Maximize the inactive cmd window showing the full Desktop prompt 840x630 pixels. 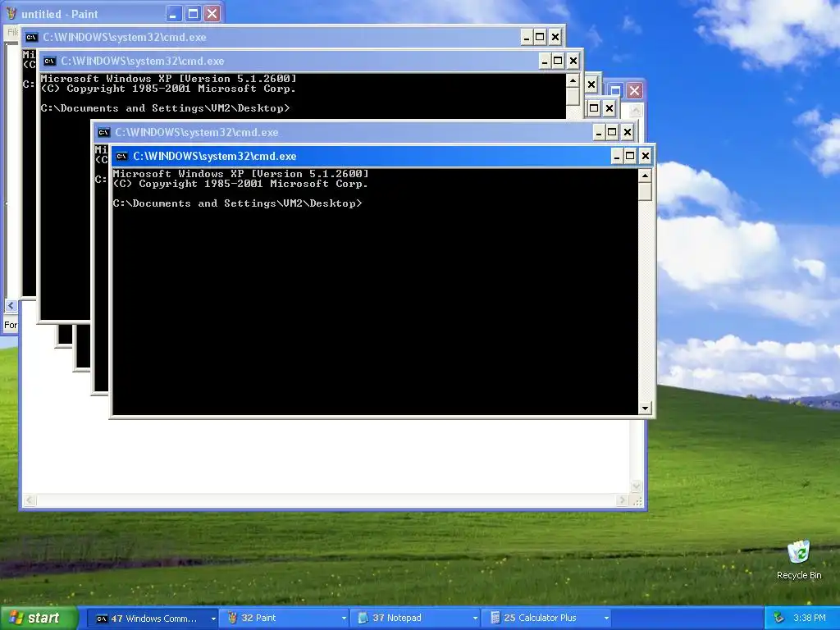coord(558,61)
